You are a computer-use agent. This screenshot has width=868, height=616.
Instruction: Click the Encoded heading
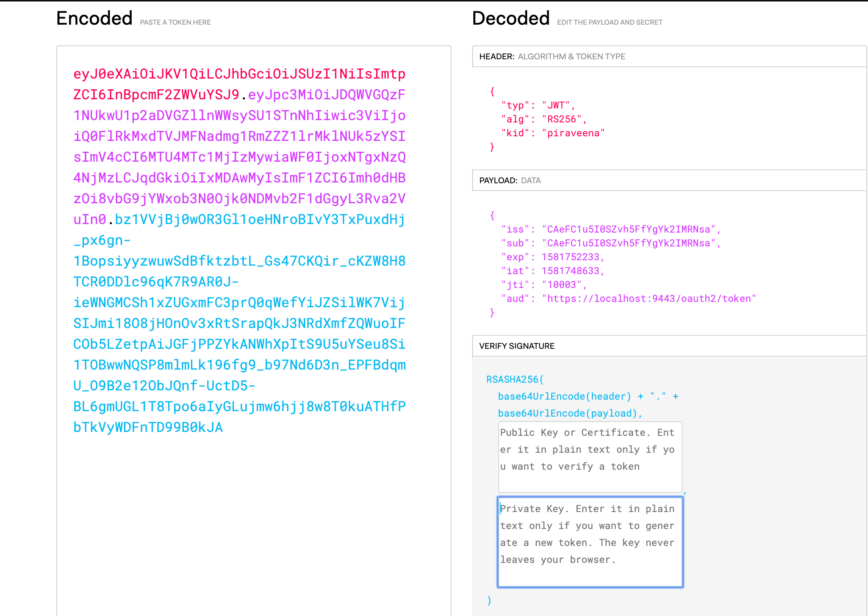[94, 18]
